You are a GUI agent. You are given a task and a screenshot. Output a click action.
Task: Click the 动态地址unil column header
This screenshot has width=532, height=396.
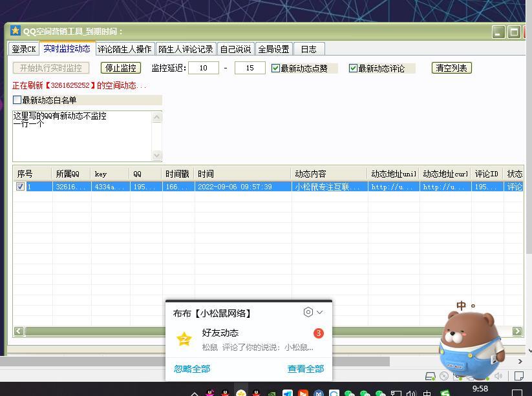(394, 174)
